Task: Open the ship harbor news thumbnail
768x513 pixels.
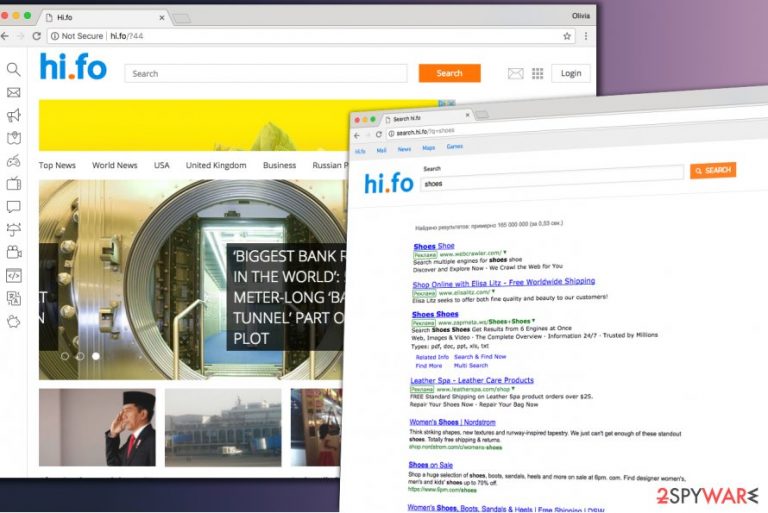Action: click(223, 427)
